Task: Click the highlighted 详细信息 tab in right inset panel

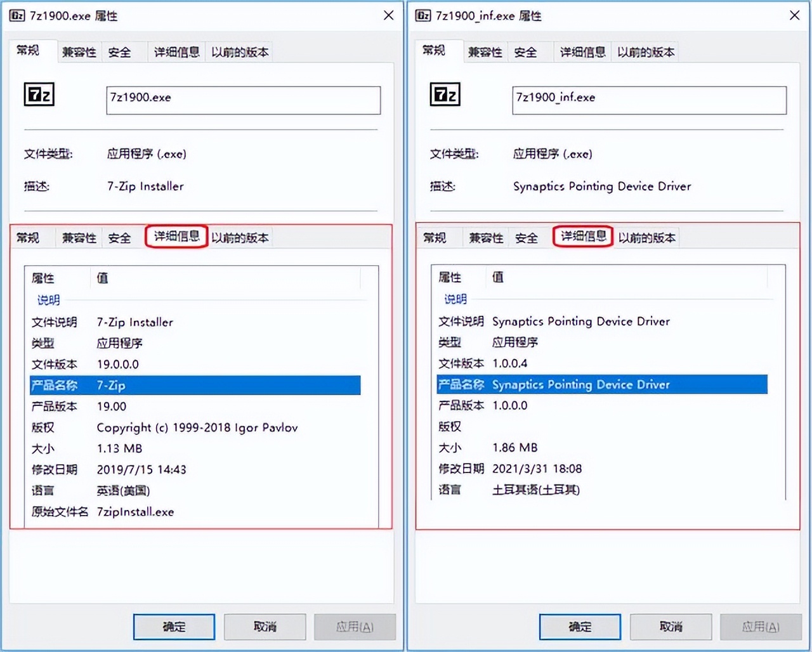Action: coord(583,237)
